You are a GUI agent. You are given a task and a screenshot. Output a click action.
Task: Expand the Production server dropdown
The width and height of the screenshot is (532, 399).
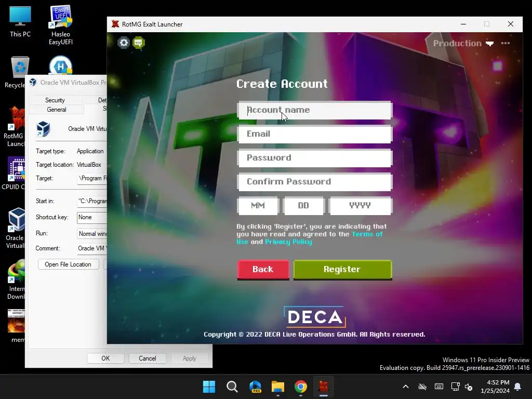[463, 44]
